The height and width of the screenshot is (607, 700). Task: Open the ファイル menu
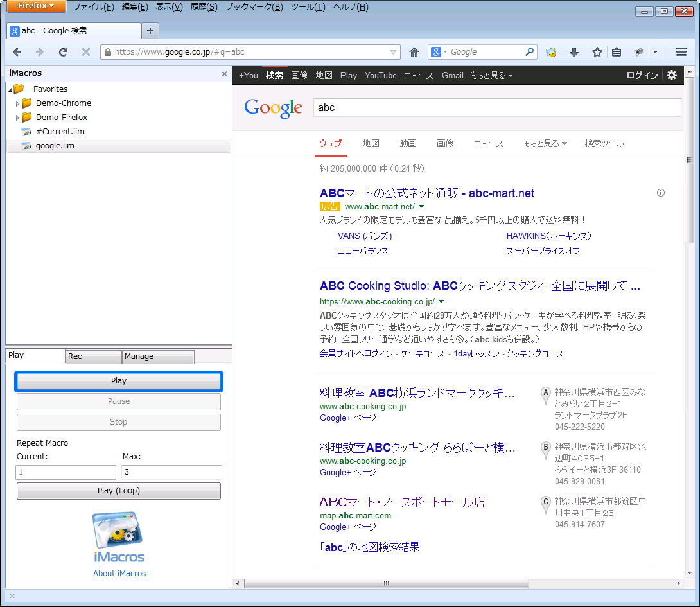click(x=93, y=7)
